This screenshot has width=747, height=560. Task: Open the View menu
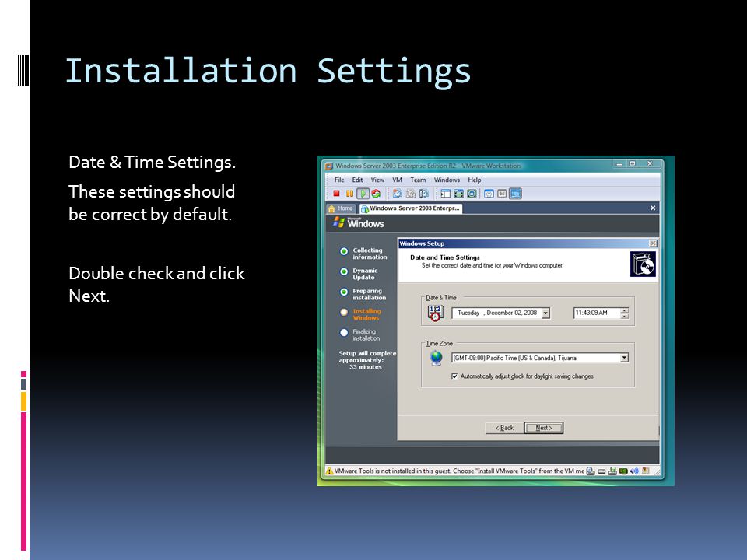point(377,180)
